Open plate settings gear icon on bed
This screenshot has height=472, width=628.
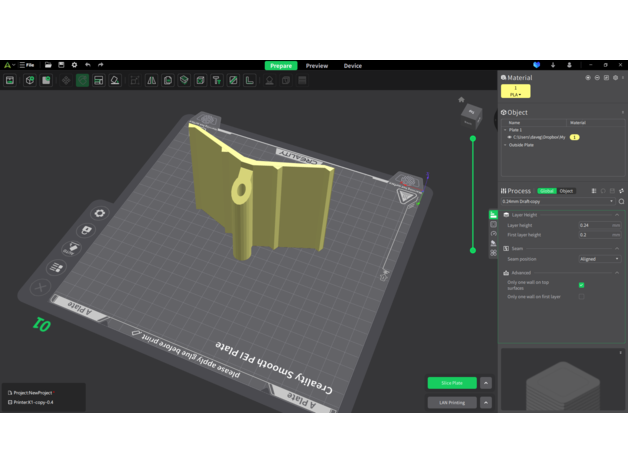pos(100,213)
